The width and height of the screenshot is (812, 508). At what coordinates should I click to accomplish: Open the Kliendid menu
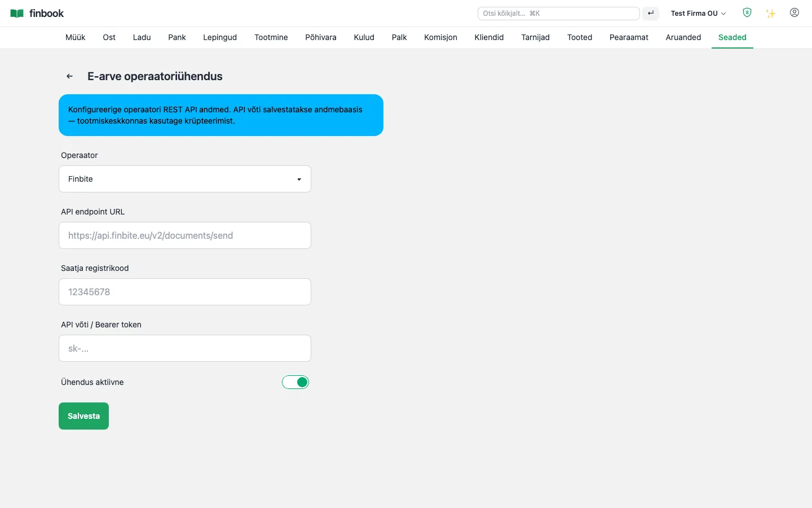click(x=489, y=37)
